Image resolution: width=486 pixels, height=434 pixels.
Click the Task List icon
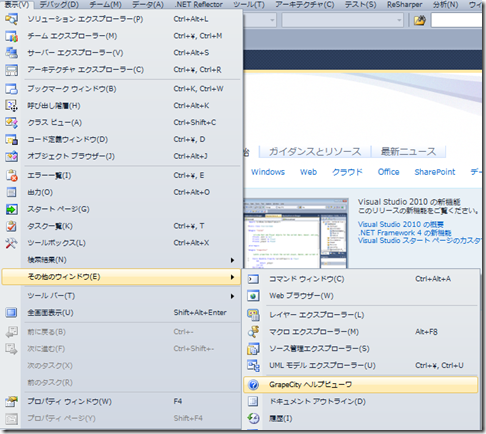pos(11,226)
